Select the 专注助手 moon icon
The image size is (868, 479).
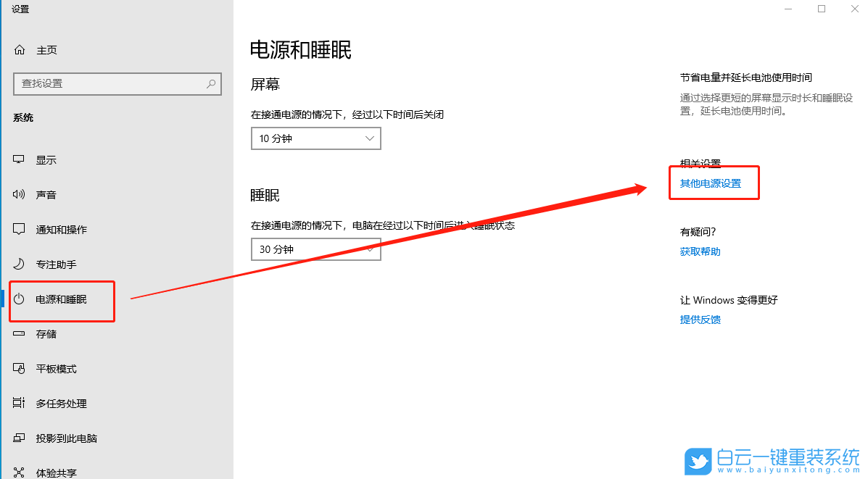point(18,264)
